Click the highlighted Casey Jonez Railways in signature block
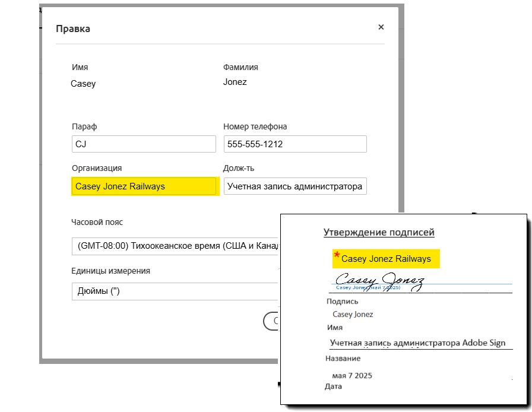This screenshot has height=412, width=532. [386, 259]
